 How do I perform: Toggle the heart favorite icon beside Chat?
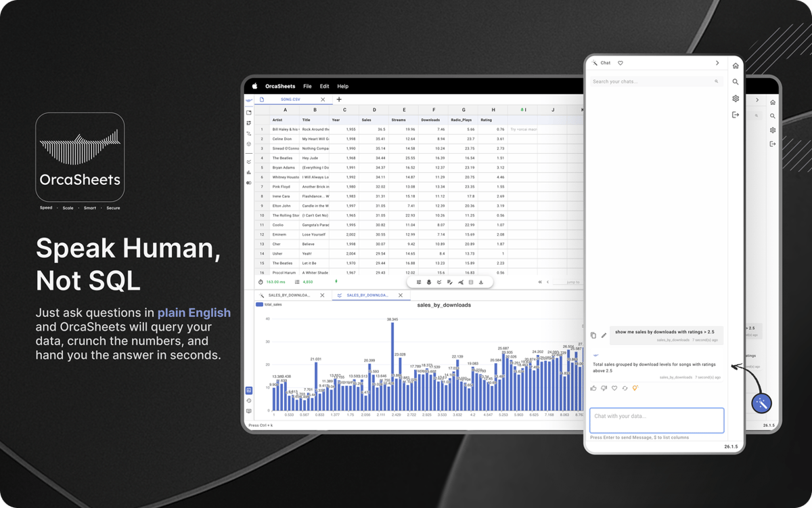(621, 63)
